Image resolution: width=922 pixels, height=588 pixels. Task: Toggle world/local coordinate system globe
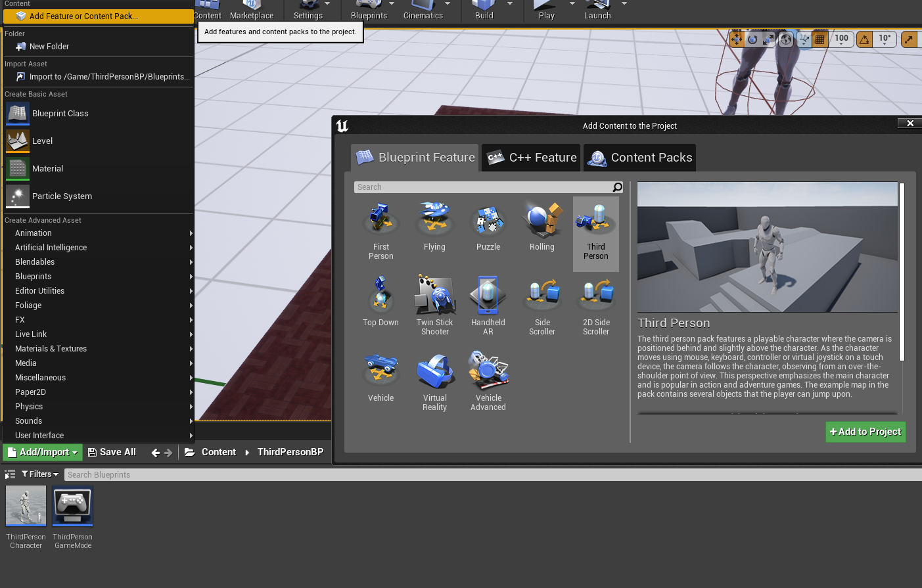[x=786, y=39]
